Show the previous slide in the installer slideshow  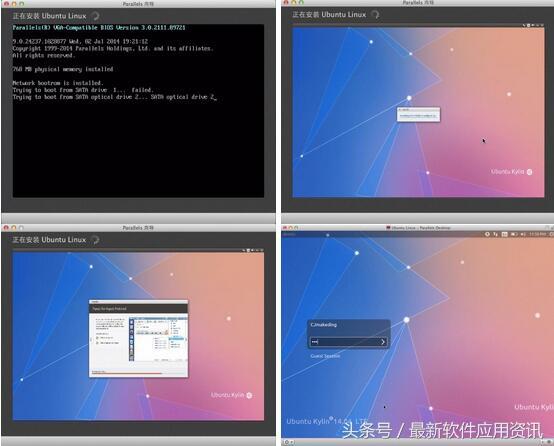pos(91,340)
